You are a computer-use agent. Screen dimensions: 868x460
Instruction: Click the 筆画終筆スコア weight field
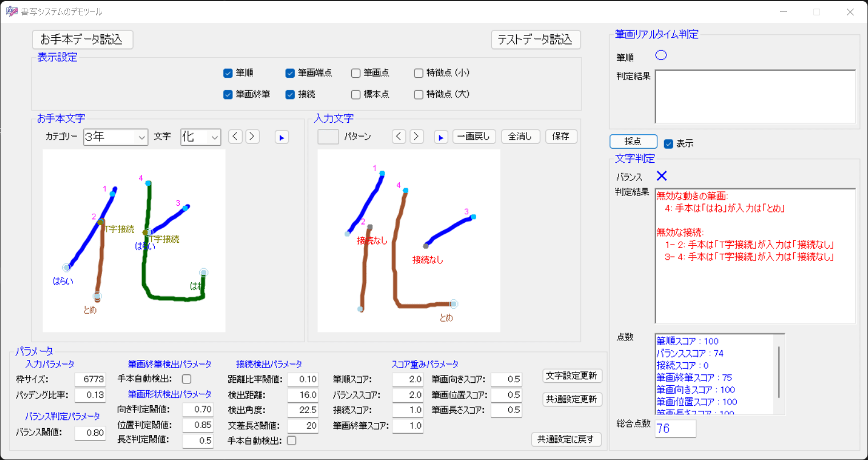[408, 426]
